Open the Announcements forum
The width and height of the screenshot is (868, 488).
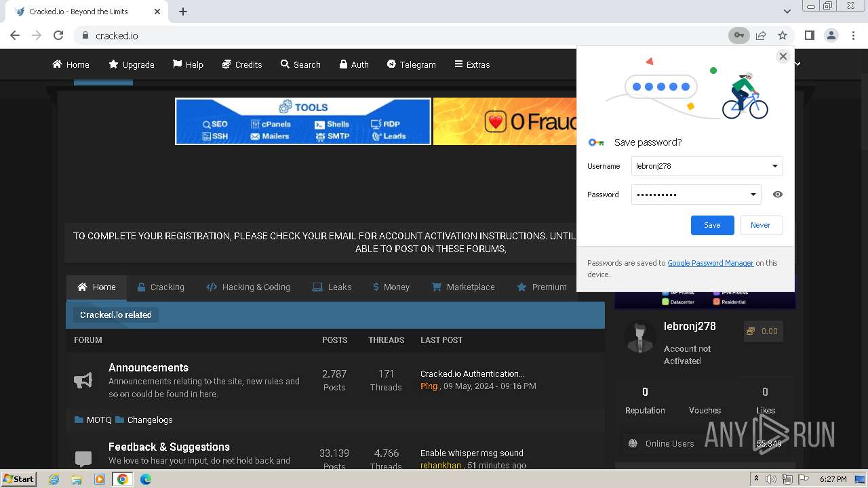click(x=149, y=367)
